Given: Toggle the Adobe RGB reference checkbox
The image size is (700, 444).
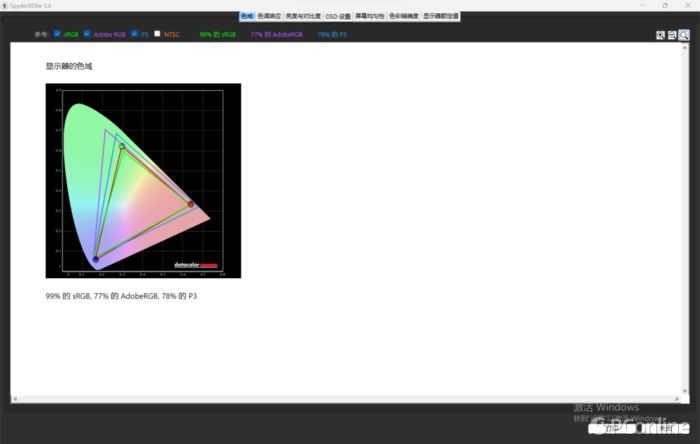Looking at the screenshot, I should point(87,35).
